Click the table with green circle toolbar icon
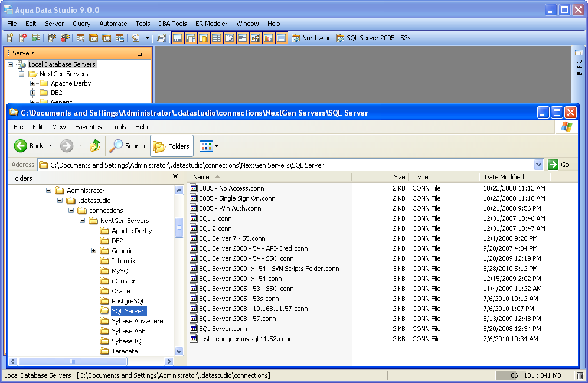This screenshot has width=588, height=383. 36,38
